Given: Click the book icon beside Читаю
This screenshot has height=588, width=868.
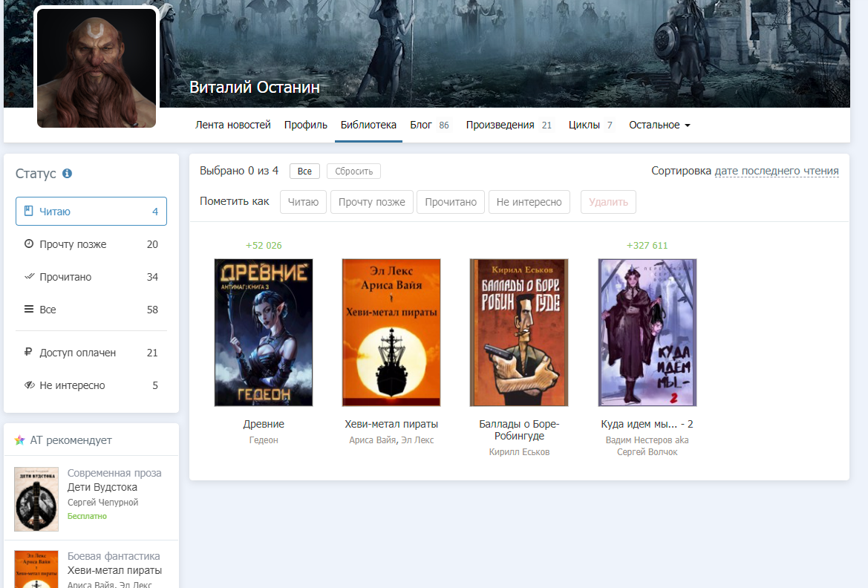Looking at the screenshot, I should [x=29, y=212].
